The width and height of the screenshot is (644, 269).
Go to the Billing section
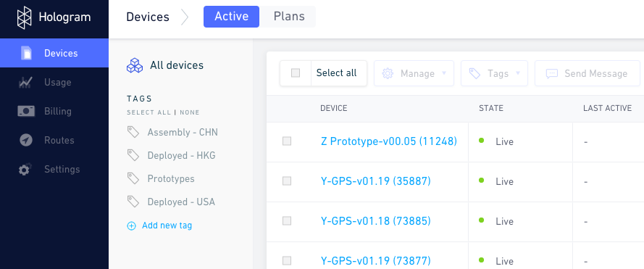tap(54, 111)
